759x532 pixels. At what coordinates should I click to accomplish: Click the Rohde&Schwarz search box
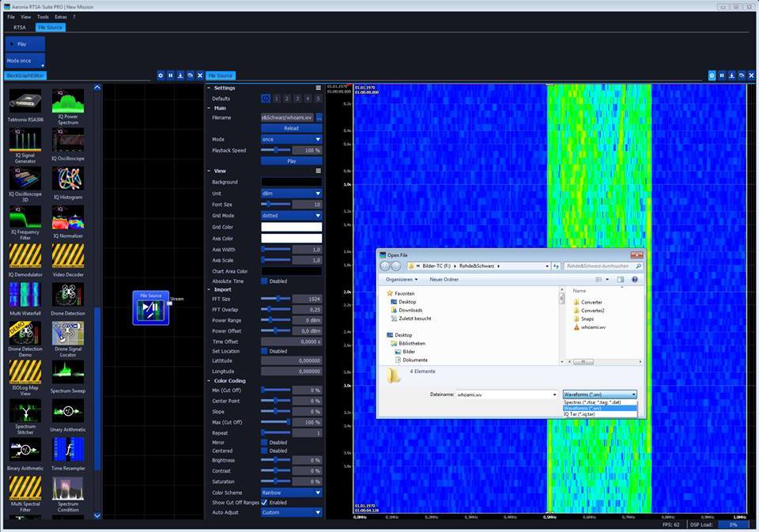coord(603,266)
